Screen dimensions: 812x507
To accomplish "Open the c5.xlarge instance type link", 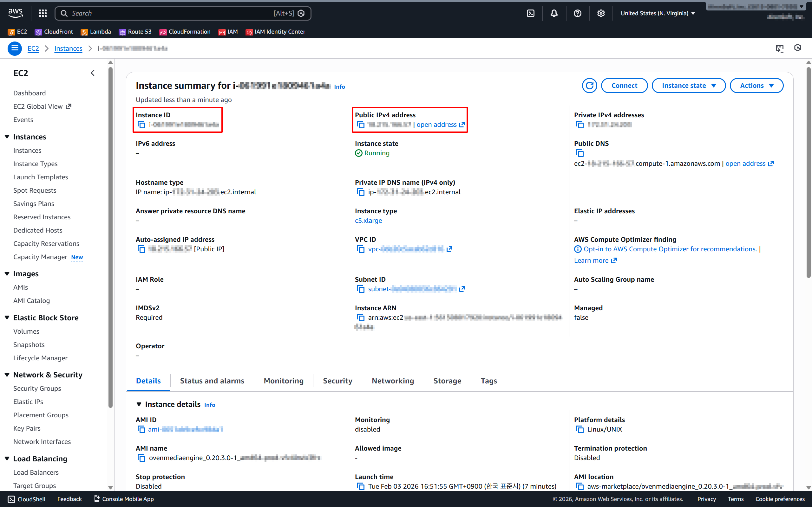I will click(368, 221).
